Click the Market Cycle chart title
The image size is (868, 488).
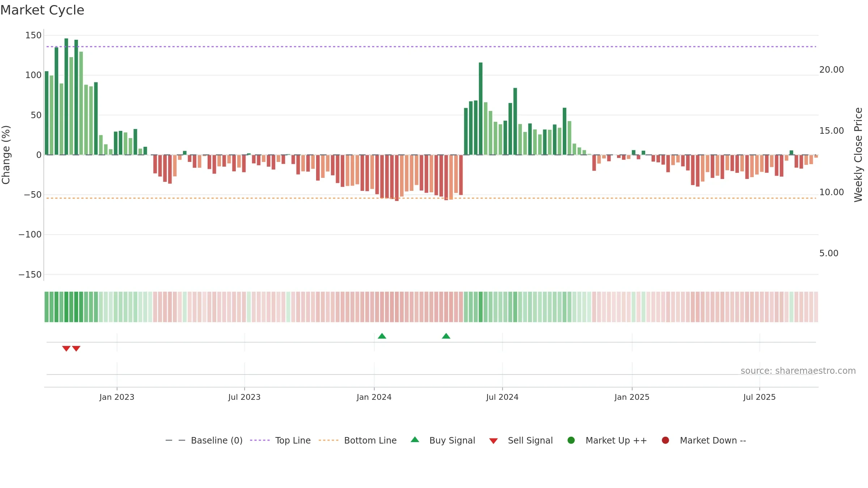[42, 10]
